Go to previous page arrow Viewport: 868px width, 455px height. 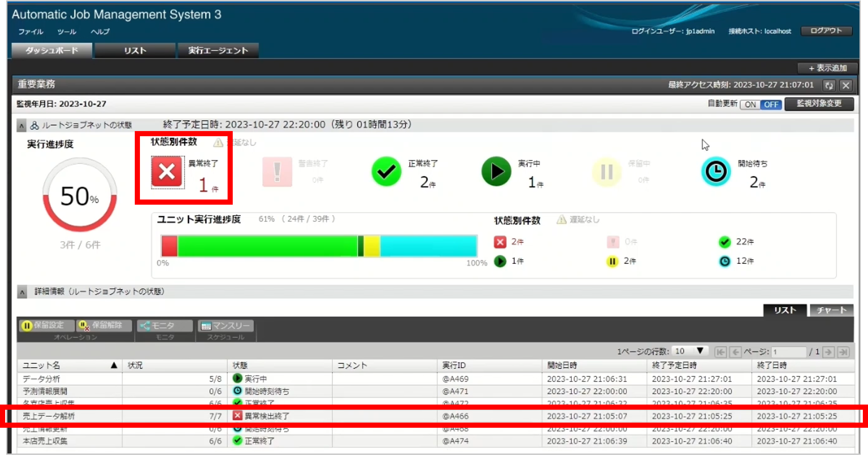[x=735, y=352]
